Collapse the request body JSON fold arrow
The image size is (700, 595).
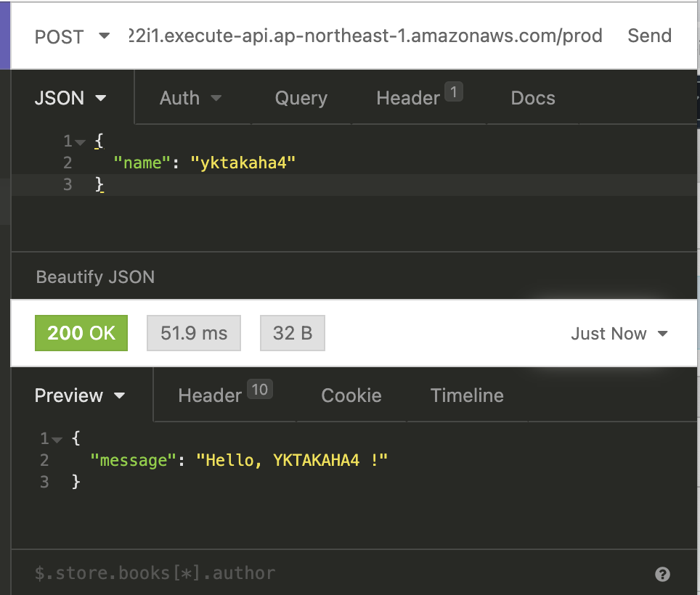pos(81,141)
